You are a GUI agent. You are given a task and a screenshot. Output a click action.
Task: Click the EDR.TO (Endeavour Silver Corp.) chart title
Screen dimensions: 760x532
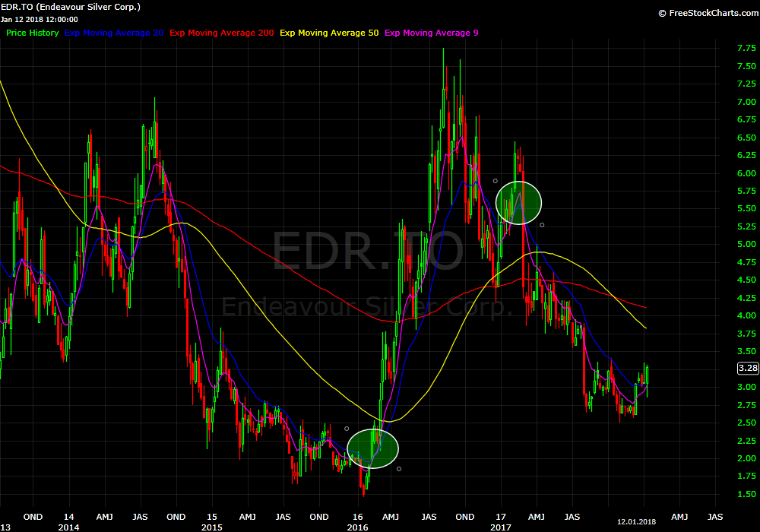(71, 8)
